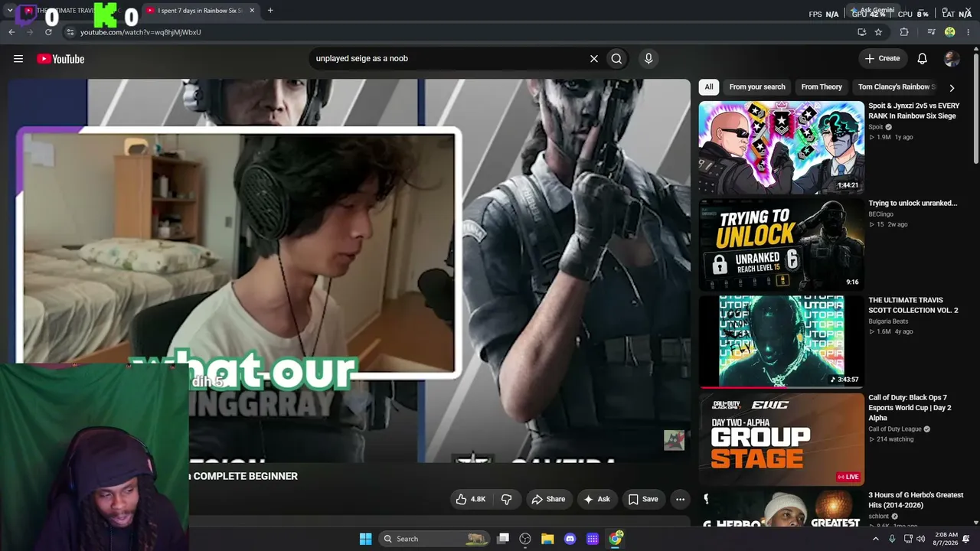The width and height of the screenshot is (980, 551).
Task: Click the taskbar Search box
Action: pos(434,539)
